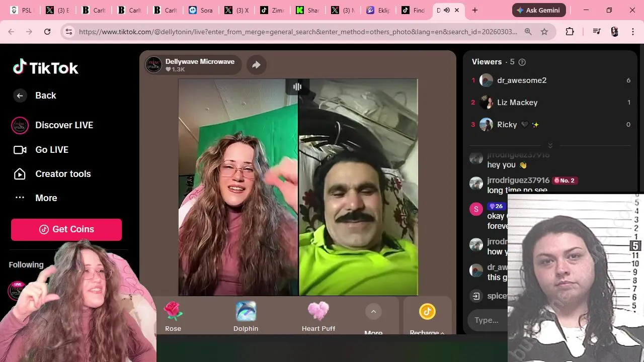644x362 pixels.
Task: Click the browser back button
Action: 11,32
